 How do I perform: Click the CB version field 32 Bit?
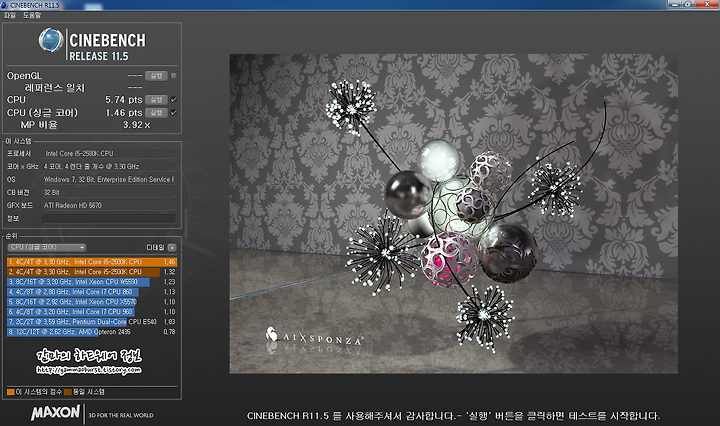[x=109, y=192]
